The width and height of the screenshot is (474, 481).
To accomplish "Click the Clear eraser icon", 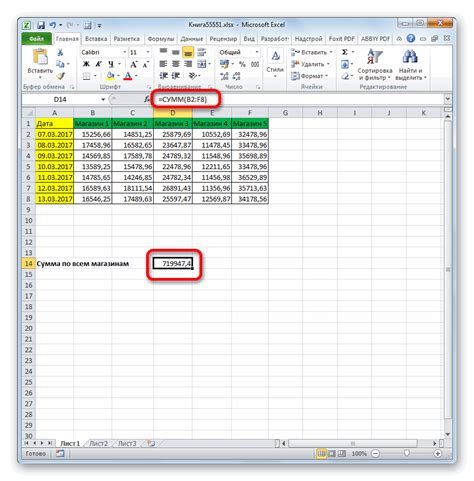I will 345,76.
